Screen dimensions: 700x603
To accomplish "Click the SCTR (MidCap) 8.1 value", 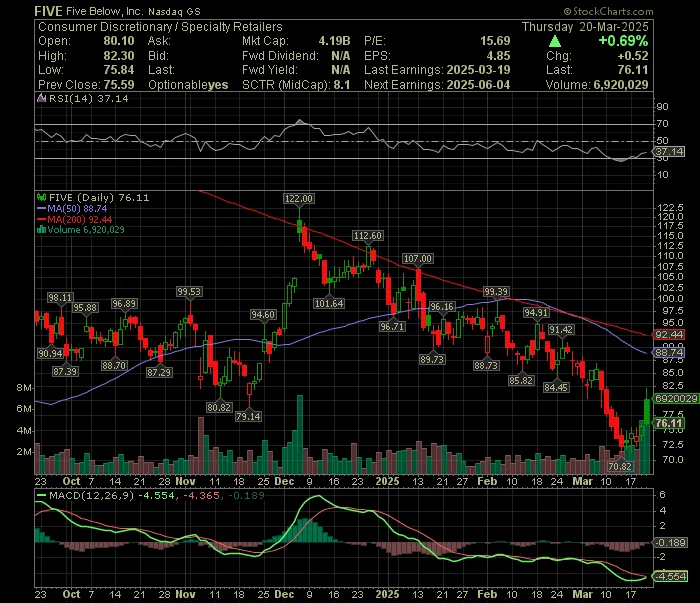I will [342, 85].
